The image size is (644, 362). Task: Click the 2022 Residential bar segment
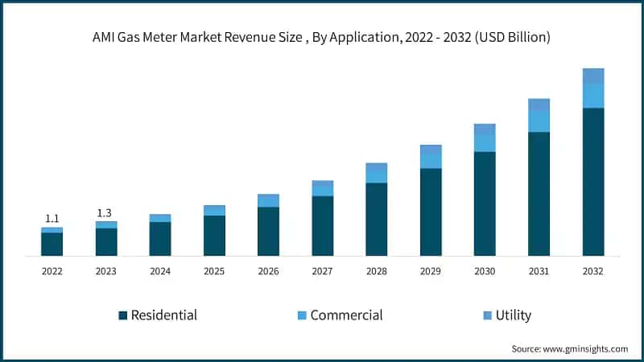click(52, 245)
